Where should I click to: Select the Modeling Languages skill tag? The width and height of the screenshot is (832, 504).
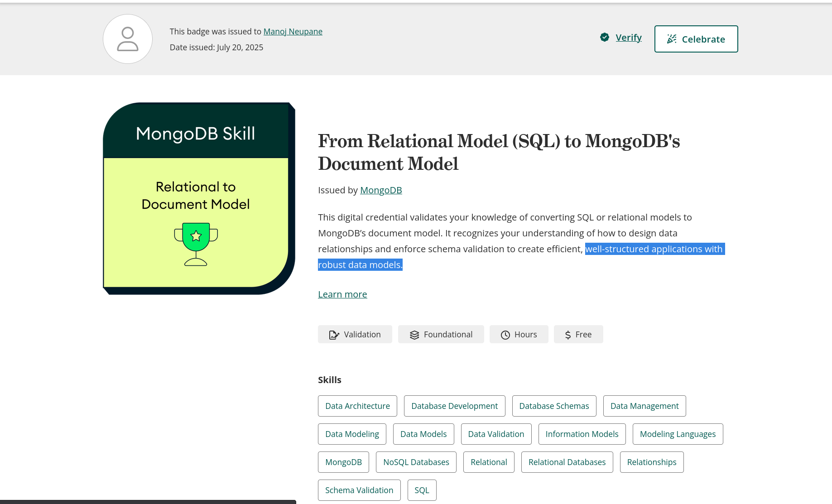[x=678, y=434]
